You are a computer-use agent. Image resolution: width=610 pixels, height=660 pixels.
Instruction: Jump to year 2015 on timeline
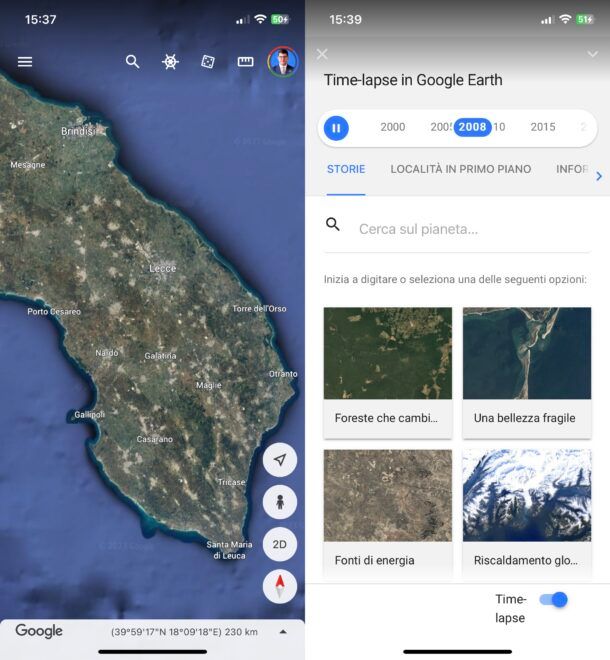coord(543,127)
